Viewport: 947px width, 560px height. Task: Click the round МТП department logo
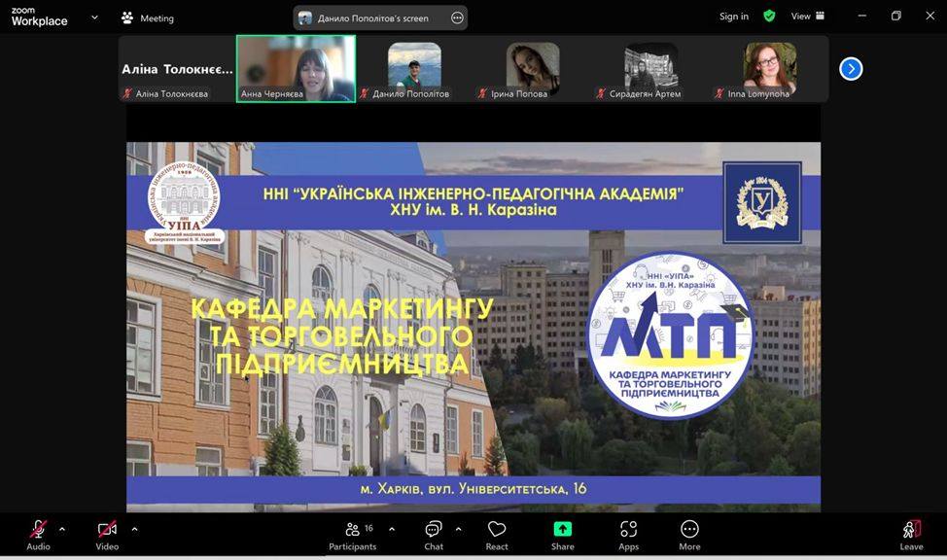[670, 335]
